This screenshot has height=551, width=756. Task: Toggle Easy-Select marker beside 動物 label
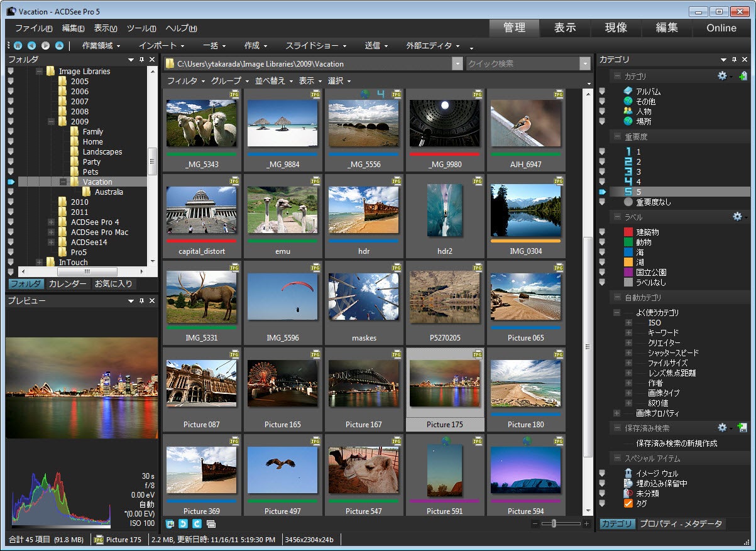coord(602,243)
